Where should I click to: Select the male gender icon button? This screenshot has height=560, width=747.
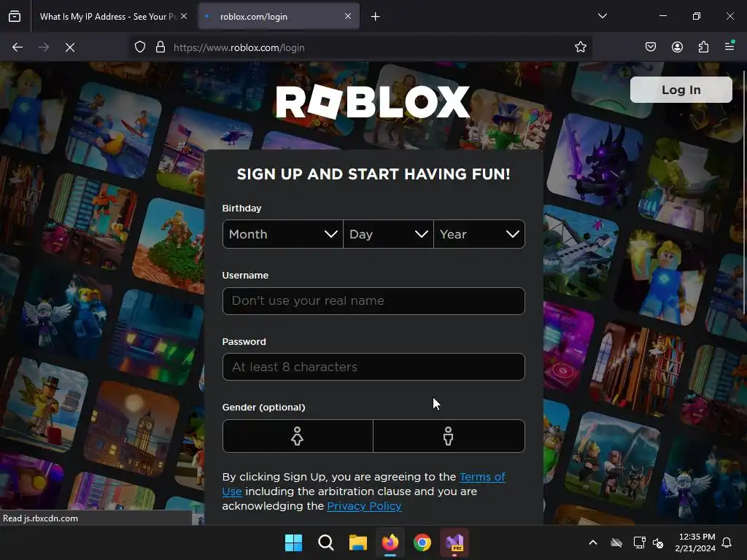[449, 436]
